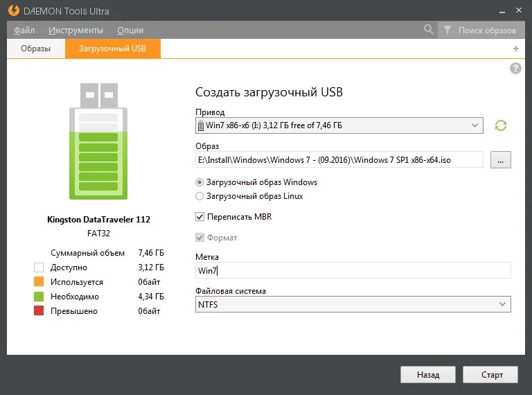
Task: Click the white Доступно color swatch
Action: pos(39,267)
